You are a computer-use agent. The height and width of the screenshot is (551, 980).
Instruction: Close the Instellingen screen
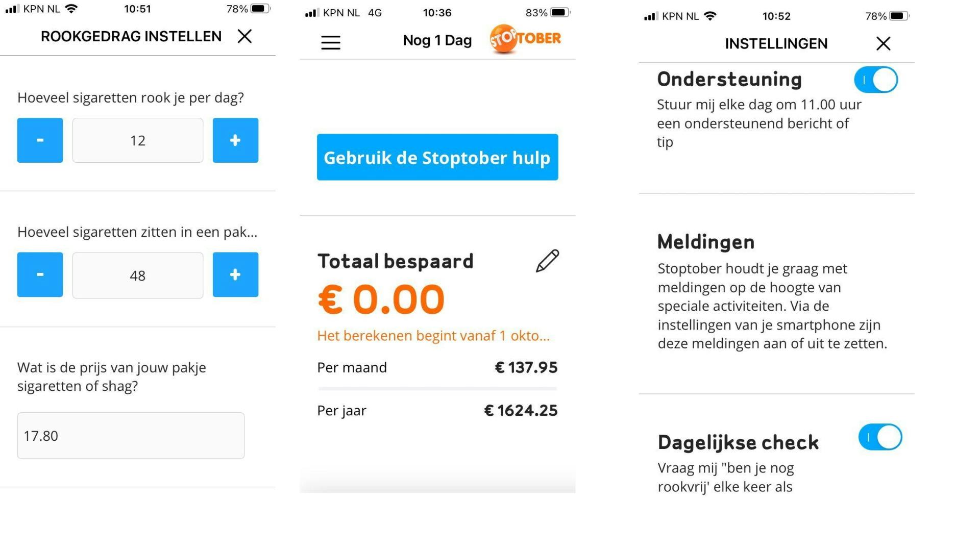click(x=883, y=44)
